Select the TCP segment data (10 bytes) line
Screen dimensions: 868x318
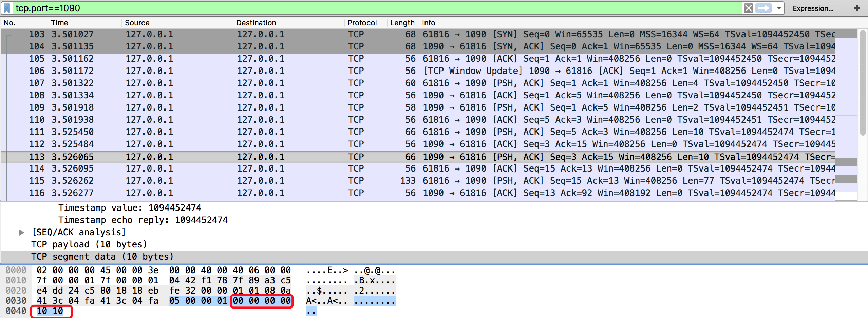pos(434,257)
